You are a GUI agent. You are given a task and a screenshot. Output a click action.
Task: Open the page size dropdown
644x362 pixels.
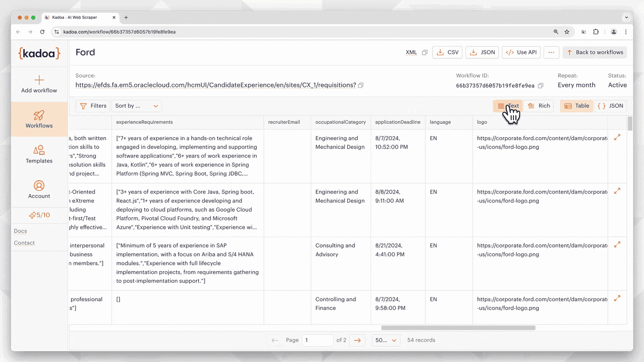pos(386,340)
